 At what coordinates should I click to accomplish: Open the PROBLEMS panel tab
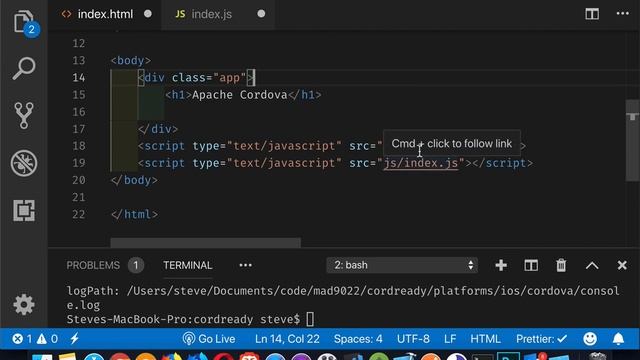(x=104, y=265)
